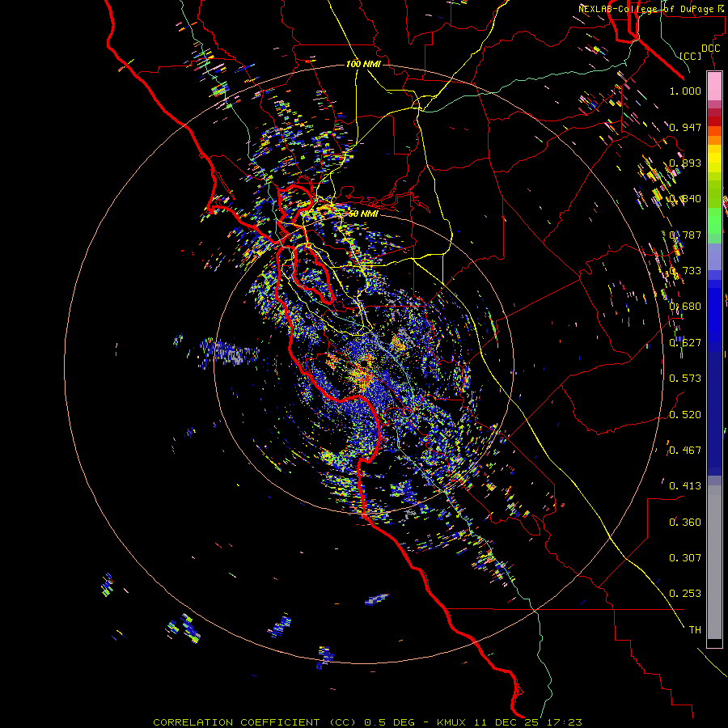Click the DCC label above the color scale

point(710,49)
